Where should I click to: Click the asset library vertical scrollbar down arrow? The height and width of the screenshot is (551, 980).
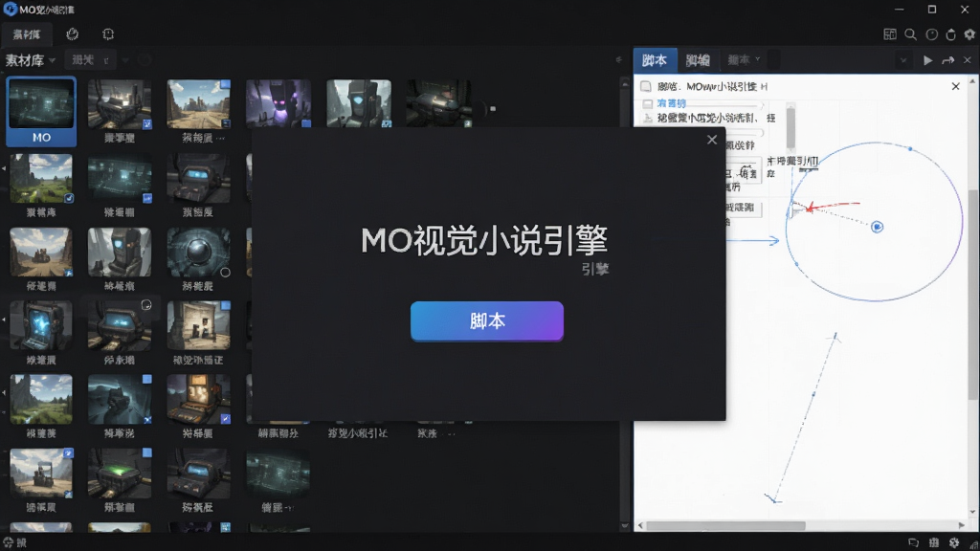coord(625,526)
